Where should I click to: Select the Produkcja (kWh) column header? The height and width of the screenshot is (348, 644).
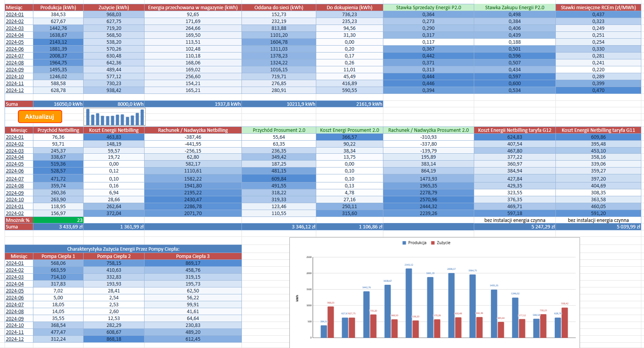point(58,7)
